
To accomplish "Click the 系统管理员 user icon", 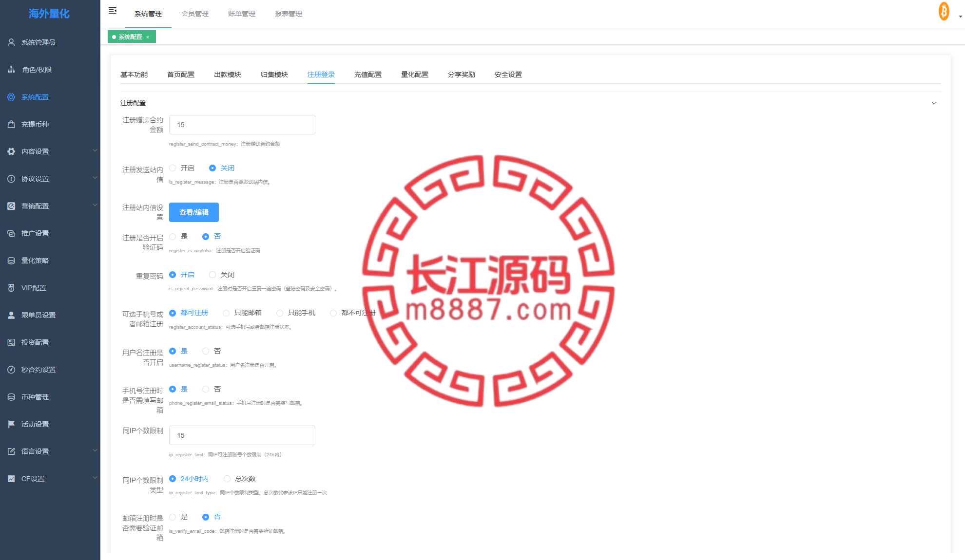I will 11,42.
